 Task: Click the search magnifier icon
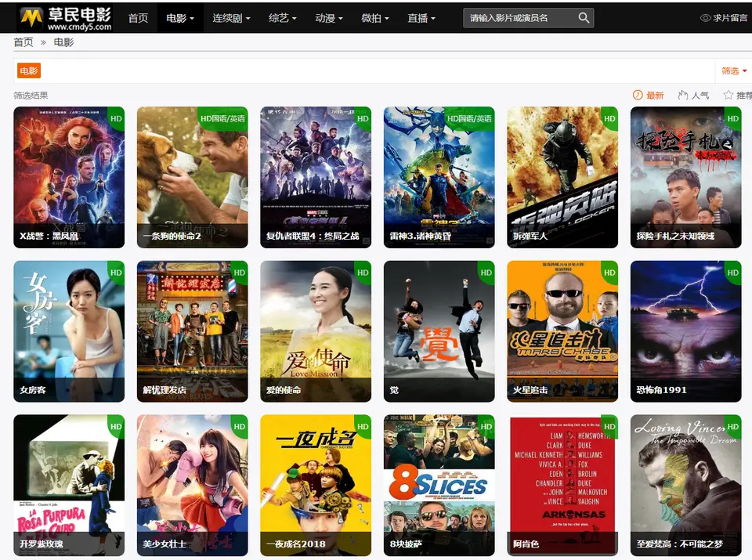tap(584, 18)
